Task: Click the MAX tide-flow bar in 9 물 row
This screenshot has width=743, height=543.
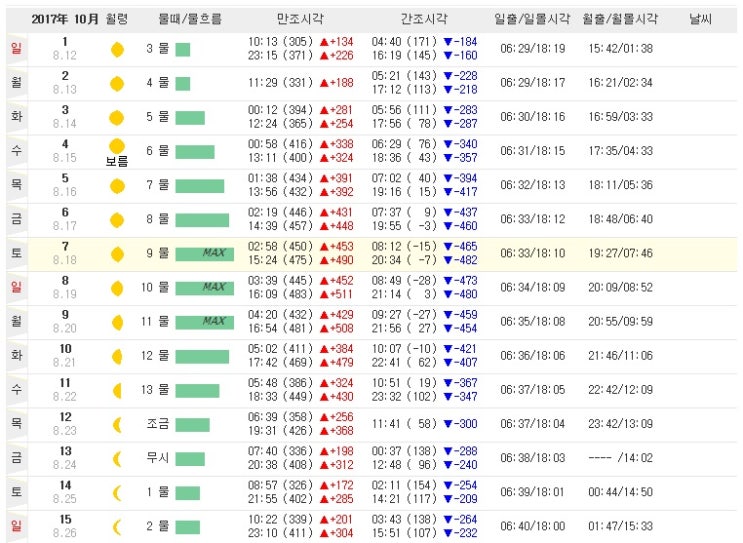Action: [x=205, y=254]
